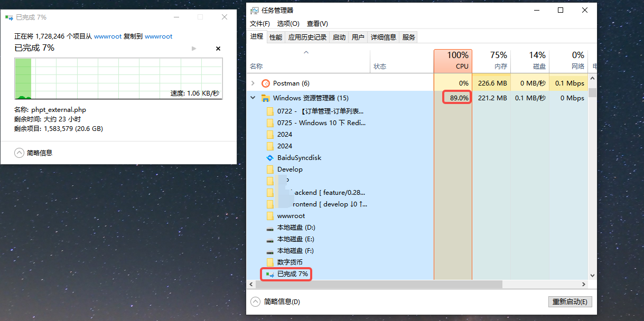Viewport: 644px width, 321px height.
Task: Click the Windows 资源管理器 folder icon
Action: [266, 98]
